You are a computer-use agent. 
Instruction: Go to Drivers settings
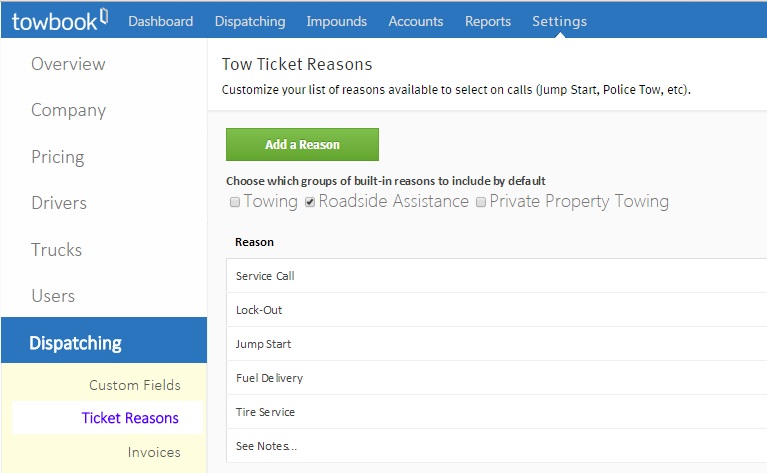click(x=59, y=203)
